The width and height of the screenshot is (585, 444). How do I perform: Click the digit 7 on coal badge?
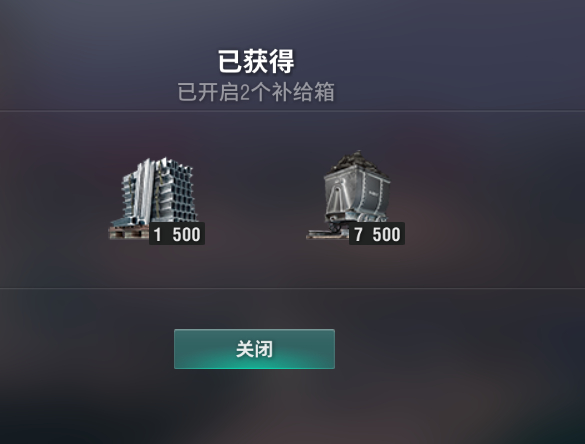coord(359,234)
